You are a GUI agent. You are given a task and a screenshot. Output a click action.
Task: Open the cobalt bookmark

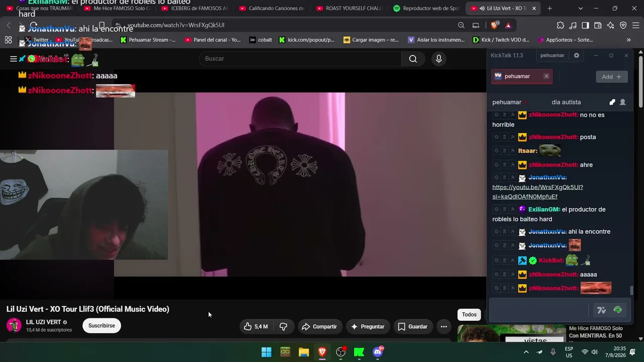pyautogui.click(x=261, y=40)
